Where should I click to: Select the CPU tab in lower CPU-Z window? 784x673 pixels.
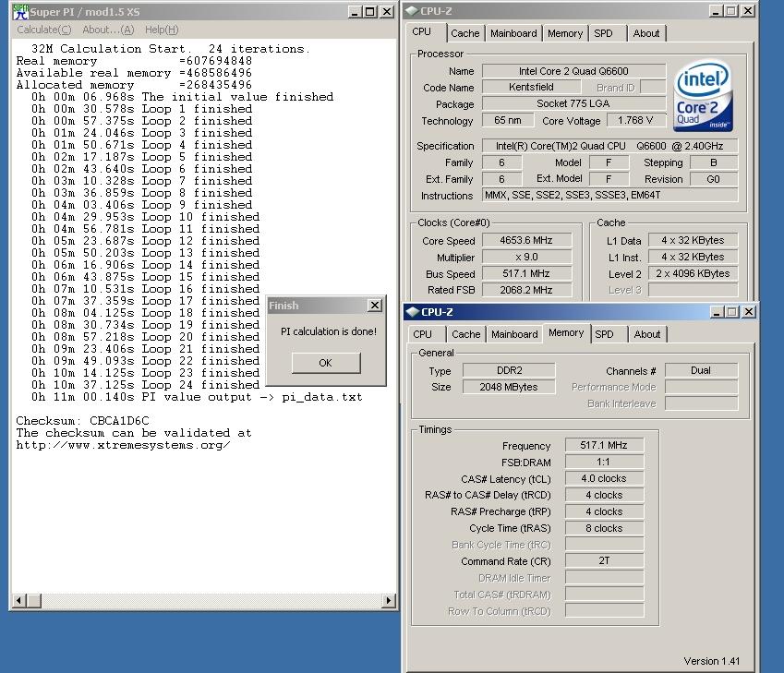[x=423, y=334]
